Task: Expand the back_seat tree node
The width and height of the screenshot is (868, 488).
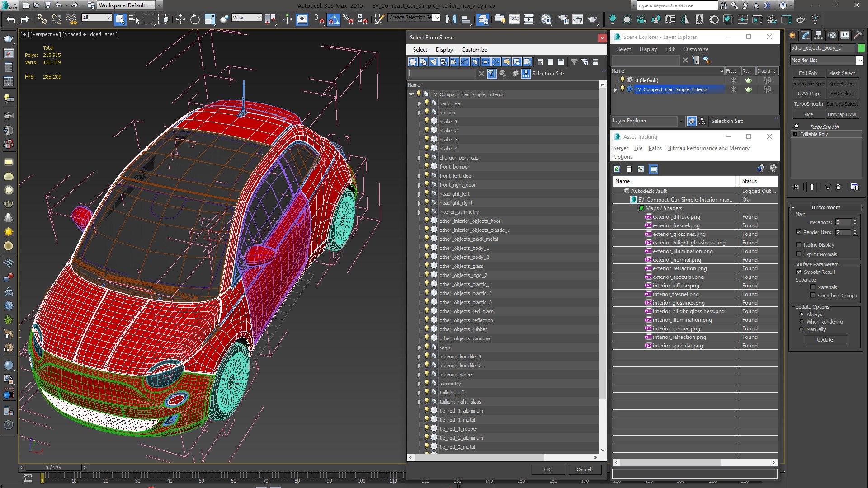Action: [419, 103]
